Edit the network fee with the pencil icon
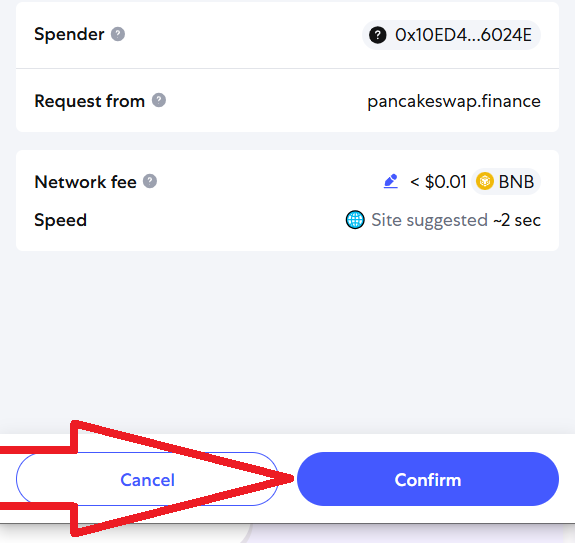Viewport: 575px width, 543px height. (391, 181)
